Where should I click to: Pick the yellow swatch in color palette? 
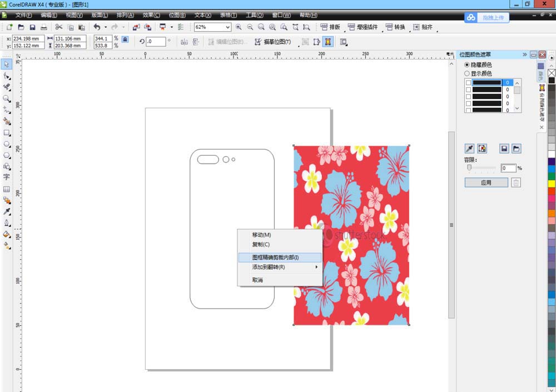click(x=552, y=183)
